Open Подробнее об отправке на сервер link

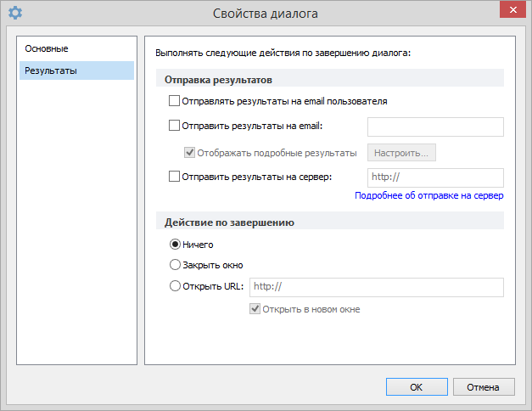[x=428, y=195]
